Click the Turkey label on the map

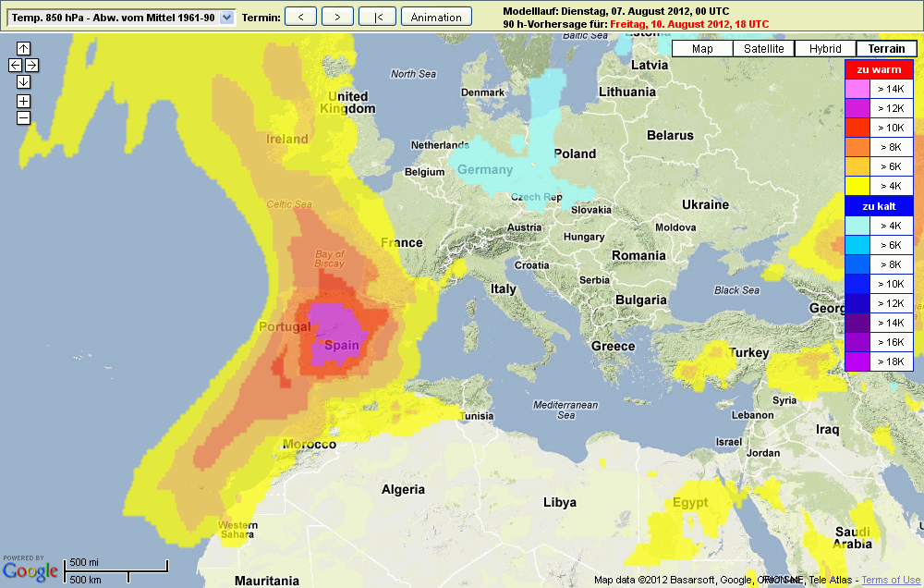[x=749, y=352]
